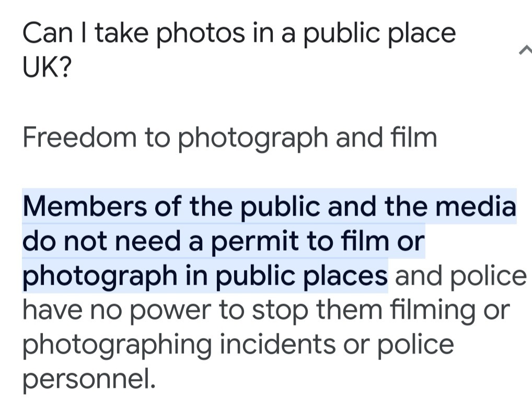Click the line "have no power to stop them filming or"
The image size is (532, 406).
click(x=265, y=310)
